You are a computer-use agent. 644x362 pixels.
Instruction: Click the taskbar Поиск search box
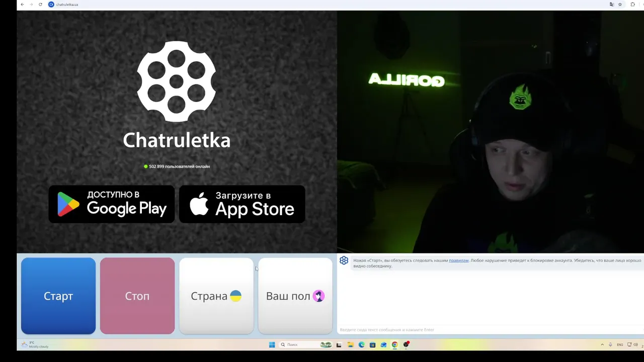[305, 344]
